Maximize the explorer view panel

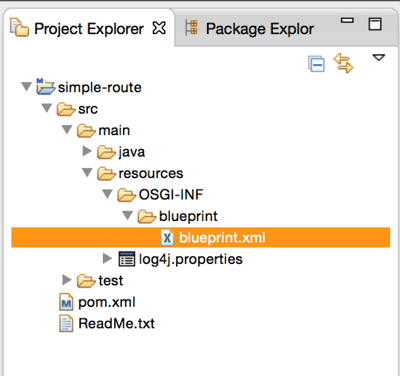click(375, 24)
